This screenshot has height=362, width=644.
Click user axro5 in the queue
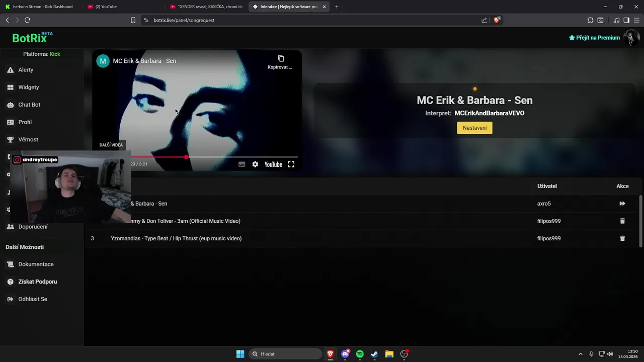[544, 204]
